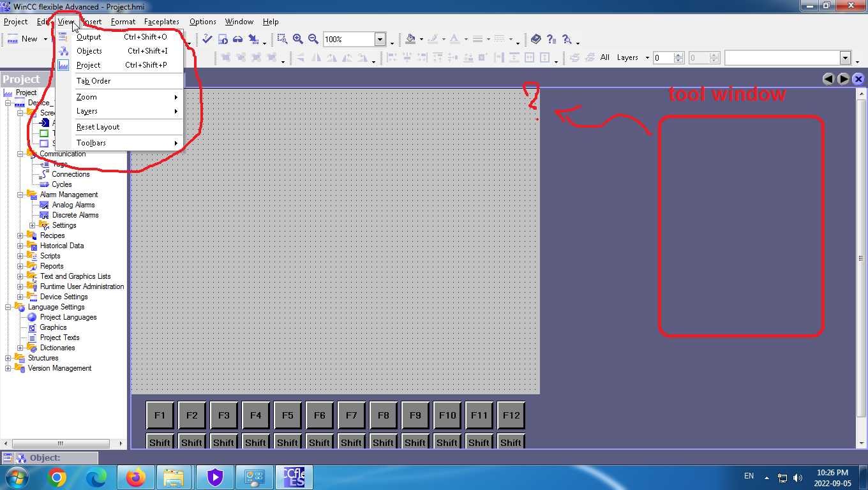Expand the Recipes tree node
This screenshot has height=490, width=868.
(x=20, y=235)
